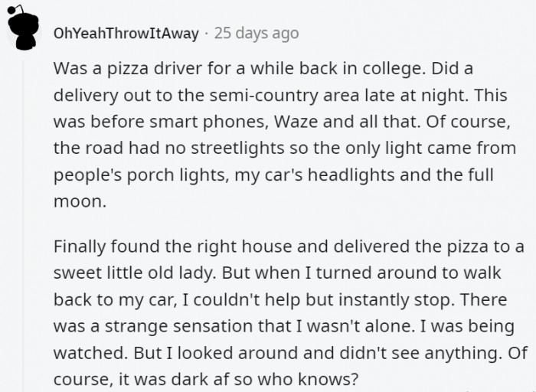
Task: Click the paragraph beginning 'Was a pizza driver'
Action: click(x=285, y=135)
